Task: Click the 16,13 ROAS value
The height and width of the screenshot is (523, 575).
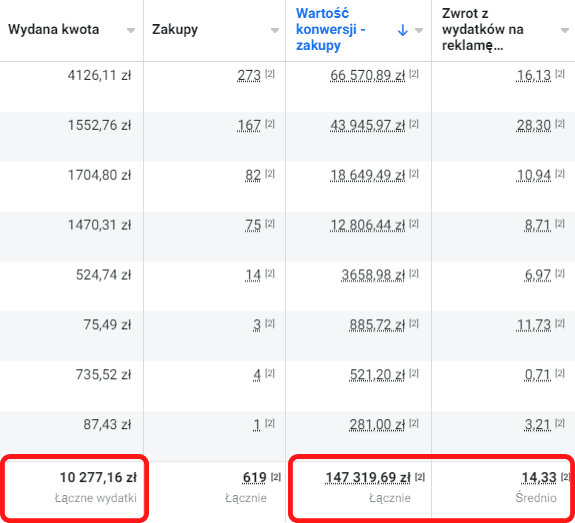Action: (534, 76)
